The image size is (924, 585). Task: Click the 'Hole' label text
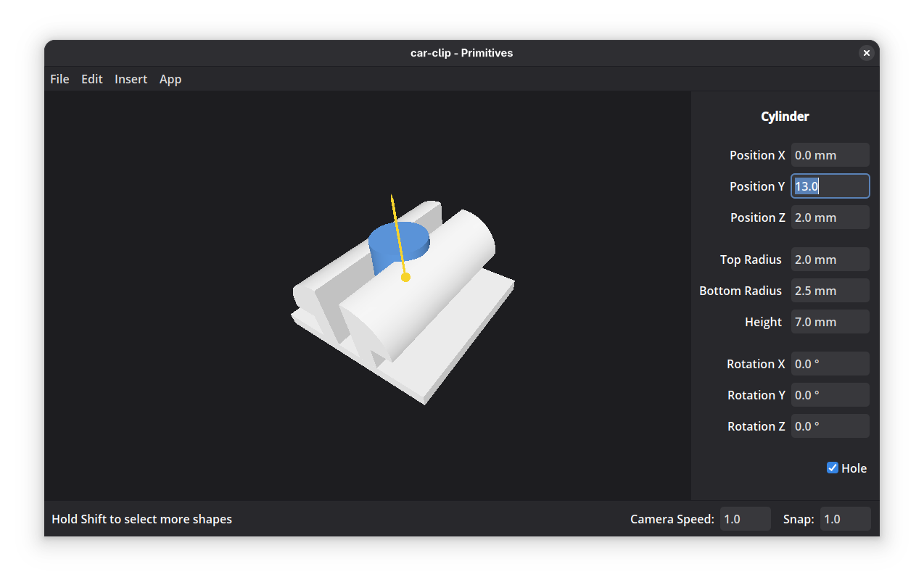coord(854,468)
